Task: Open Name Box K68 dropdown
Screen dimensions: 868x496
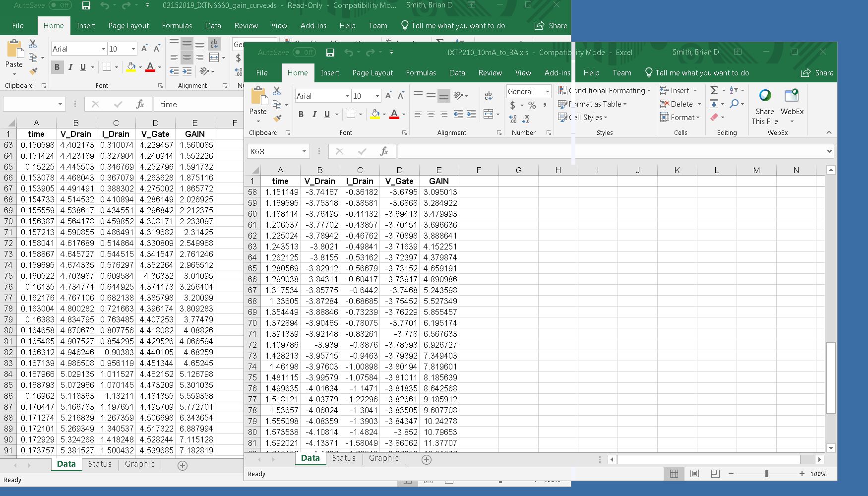Action: tap(304, 151)
